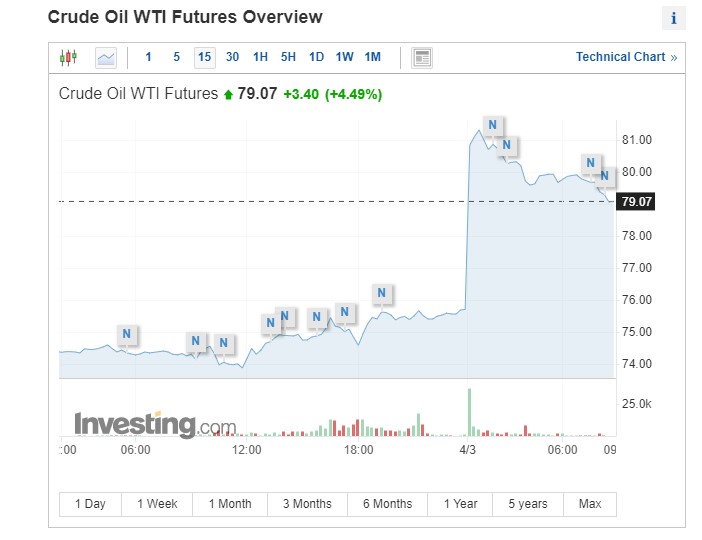Switch to candlestick chart type

click(x=68, y=57)
